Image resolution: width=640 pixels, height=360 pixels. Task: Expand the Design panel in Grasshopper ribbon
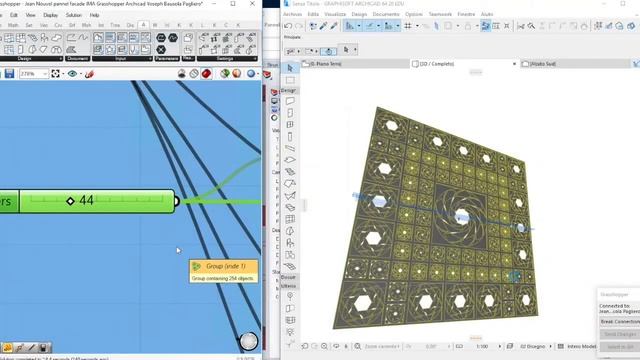[61, 59]
